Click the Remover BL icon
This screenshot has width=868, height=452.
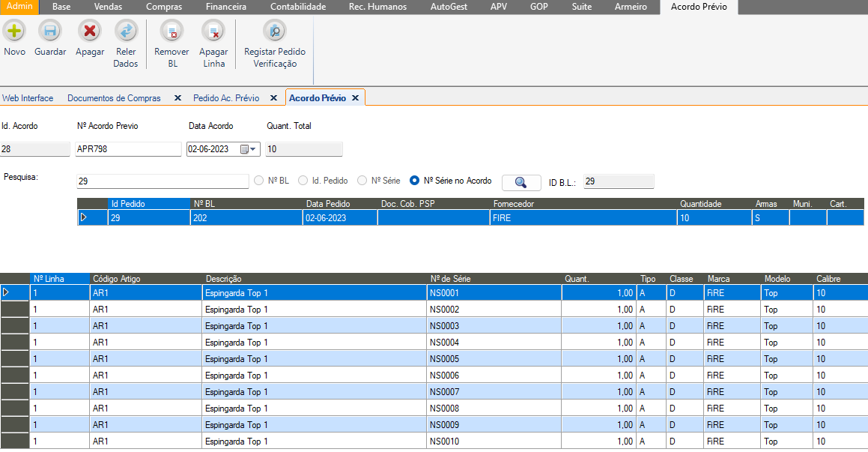point(172,31)
